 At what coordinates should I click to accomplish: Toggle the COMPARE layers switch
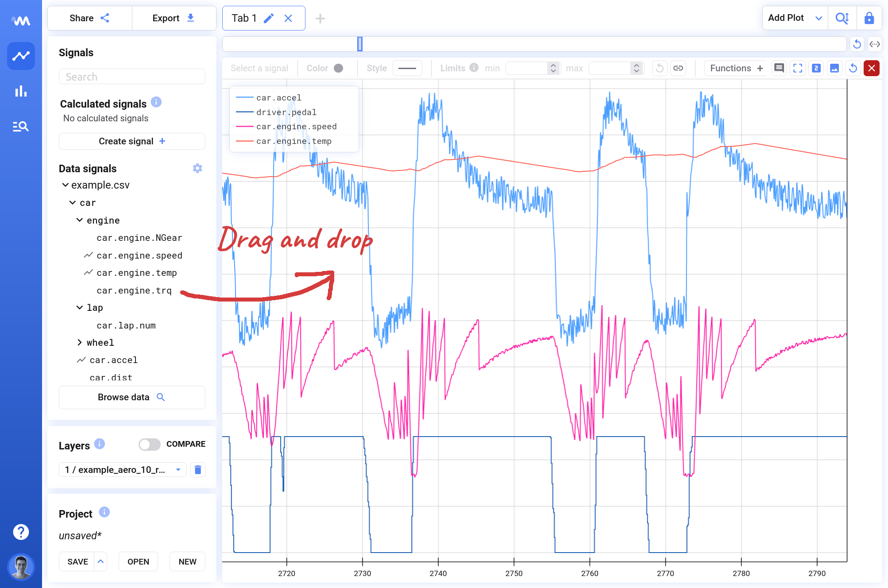coord(149,444)
